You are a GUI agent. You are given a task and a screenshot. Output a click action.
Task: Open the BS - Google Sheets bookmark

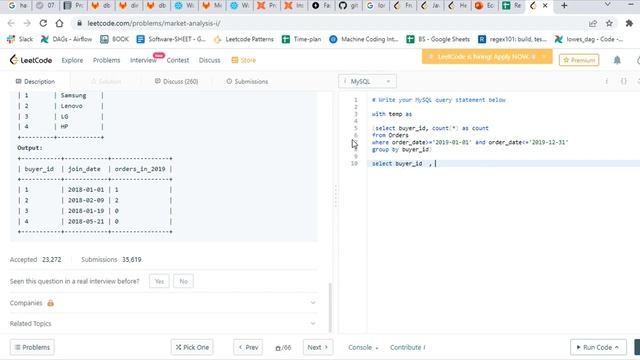click(x=438, y=39)
